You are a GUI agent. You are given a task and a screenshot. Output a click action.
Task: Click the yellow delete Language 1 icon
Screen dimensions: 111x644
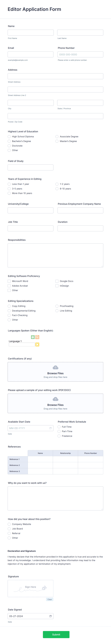click(x=37, y=345)
